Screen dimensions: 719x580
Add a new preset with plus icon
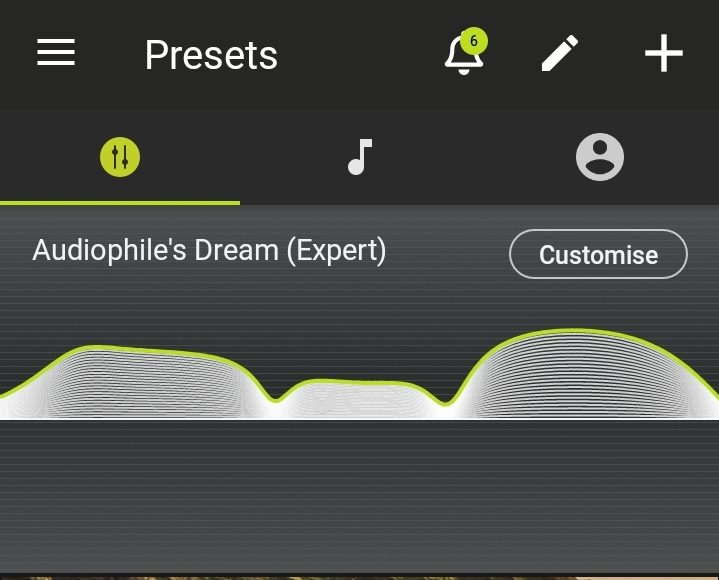click(x=664, y=53)
